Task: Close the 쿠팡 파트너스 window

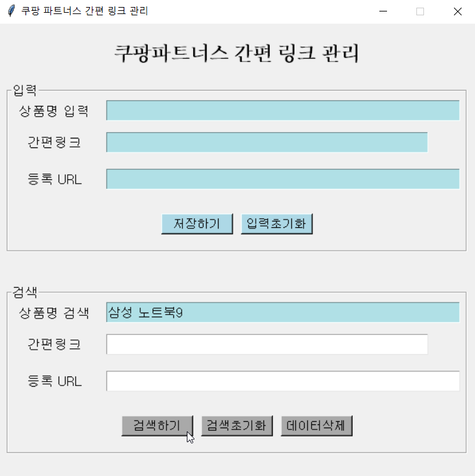Action: click(457, 11)
